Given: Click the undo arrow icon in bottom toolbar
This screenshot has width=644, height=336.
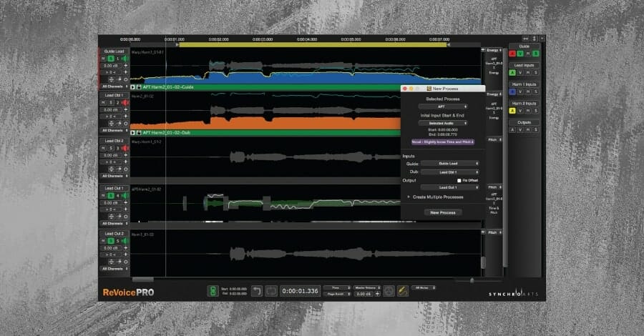Looking at the screenshot, I should click(257, 291).
